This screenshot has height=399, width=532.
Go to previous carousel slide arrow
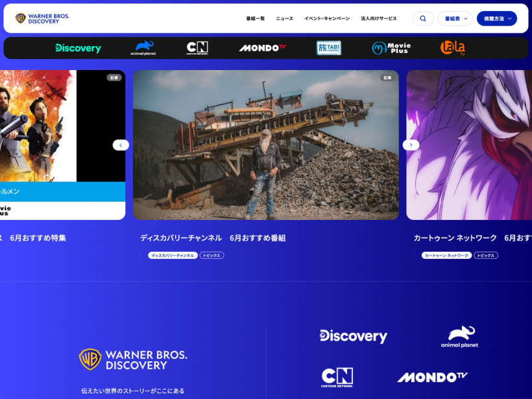[121, 145]
